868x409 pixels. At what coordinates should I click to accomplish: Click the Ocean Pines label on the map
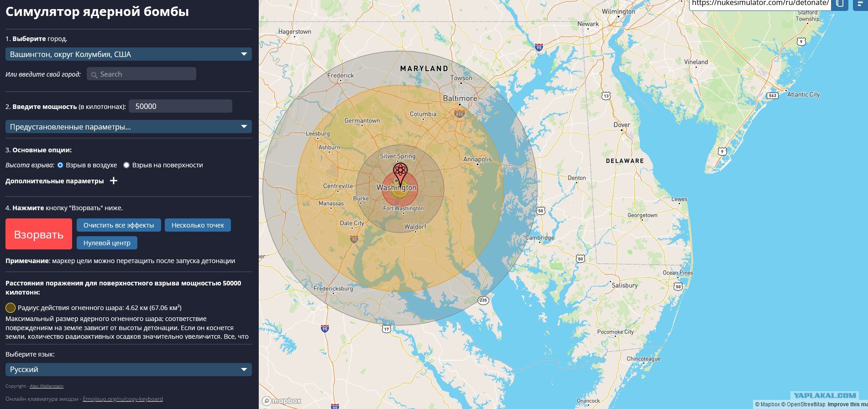pyautogui.click(x=678, y=273)
